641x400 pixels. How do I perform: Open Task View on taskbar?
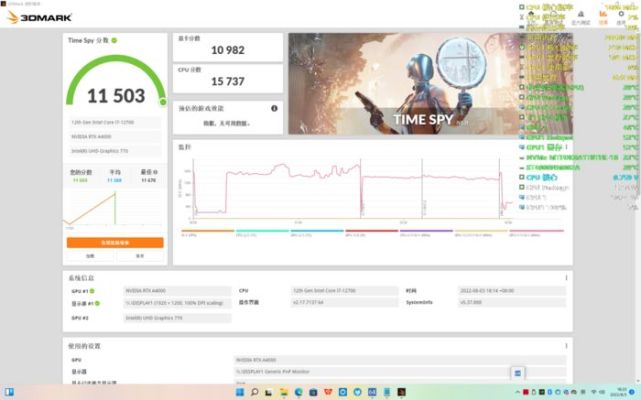pos(269,392)
